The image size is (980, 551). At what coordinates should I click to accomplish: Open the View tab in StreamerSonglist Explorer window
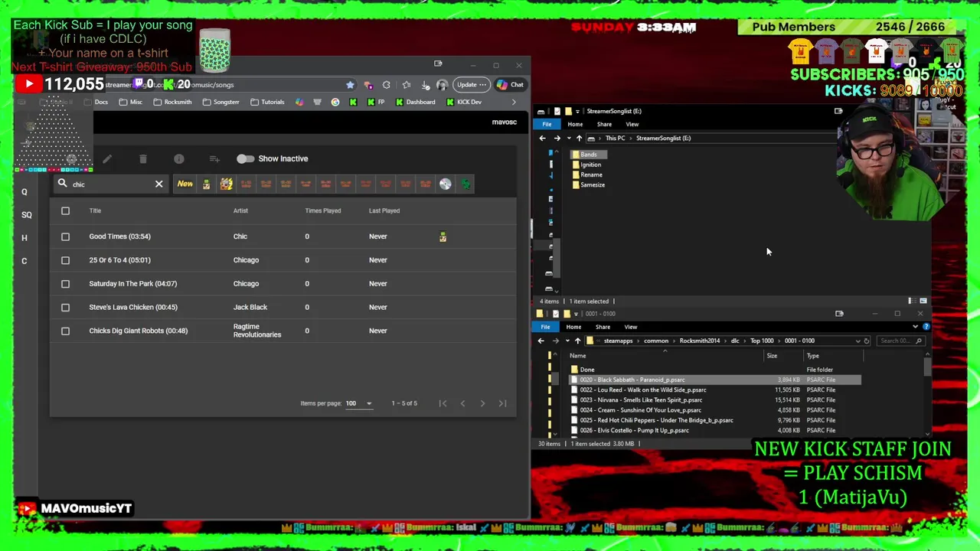coord(632,124)
